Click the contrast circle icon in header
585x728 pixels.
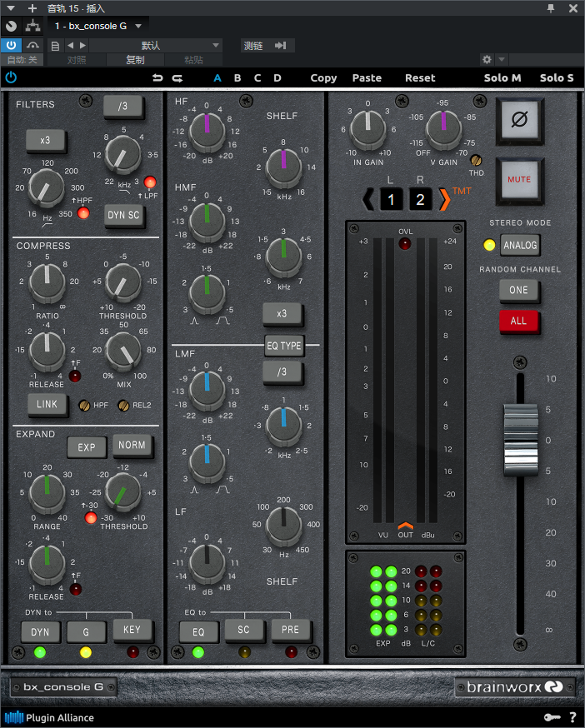coord(11,26)
